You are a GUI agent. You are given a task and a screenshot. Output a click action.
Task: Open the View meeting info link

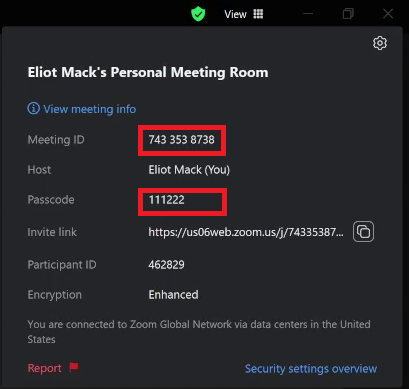(x=90, y=109)
